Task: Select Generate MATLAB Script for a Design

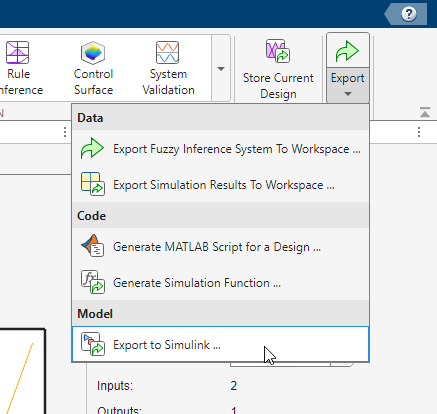Action: [x=221, y=247]
